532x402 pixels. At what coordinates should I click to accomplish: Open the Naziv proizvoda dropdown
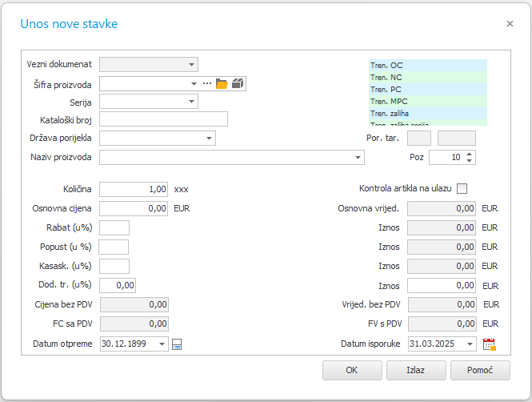pyautogui.click(x=358, y=158)
